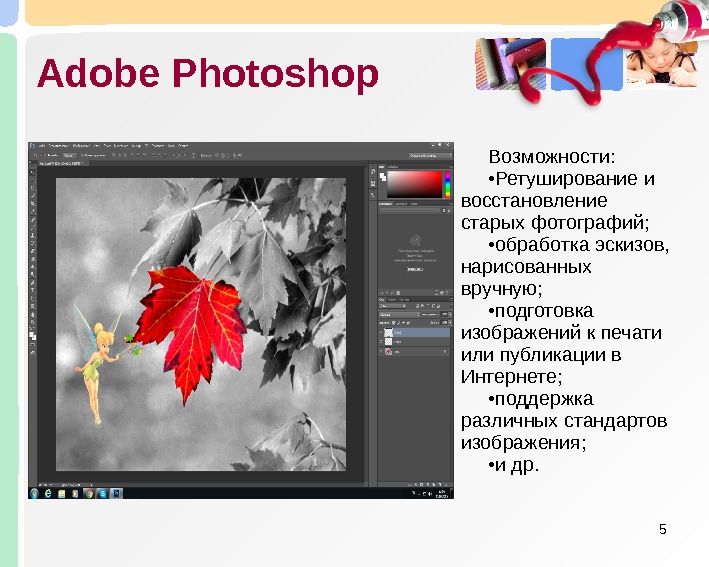Switch to the Channels tab

pyautogui.click(x=392, y=300)
